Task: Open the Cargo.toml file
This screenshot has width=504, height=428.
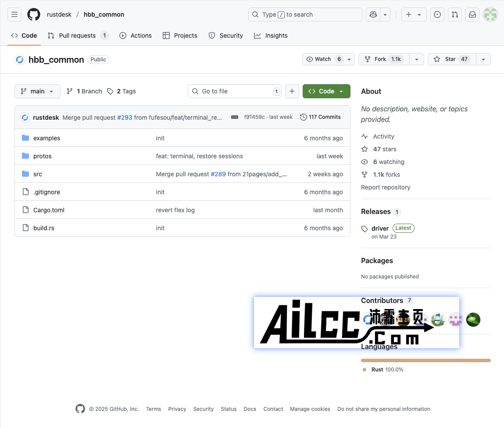Action: coord(49,210)
